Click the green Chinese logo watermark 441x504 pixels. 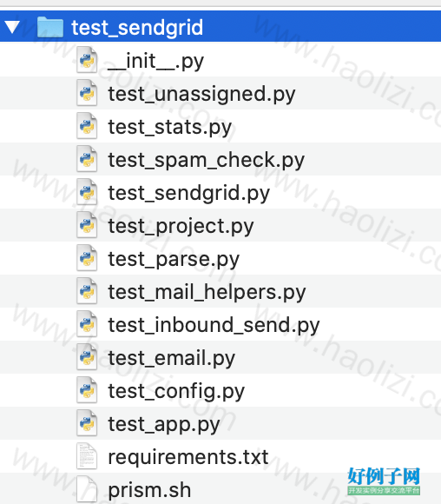[x=384, y=481]
